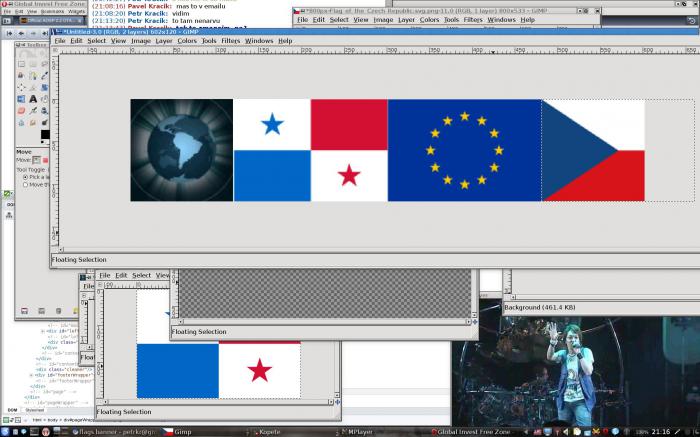
Task: Click the left scroll arrow in main GIMP window
Action: pos(61,250)
